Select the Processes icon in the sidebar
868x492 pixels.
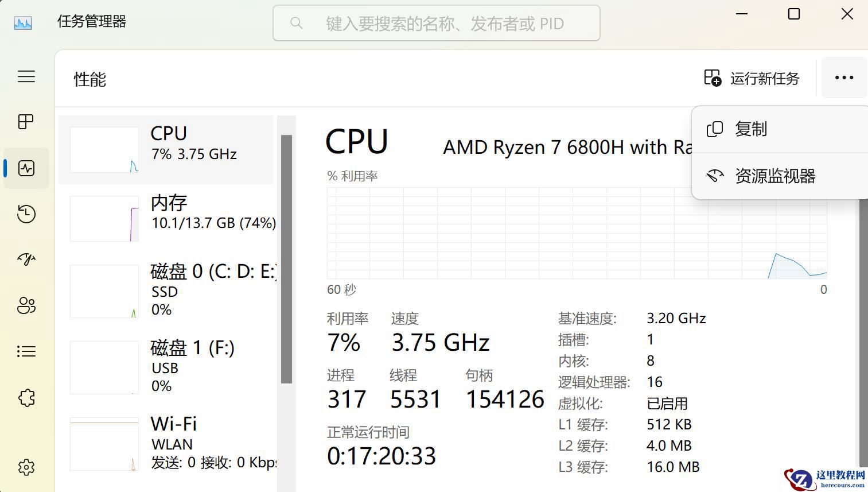[x=26, y=122]
